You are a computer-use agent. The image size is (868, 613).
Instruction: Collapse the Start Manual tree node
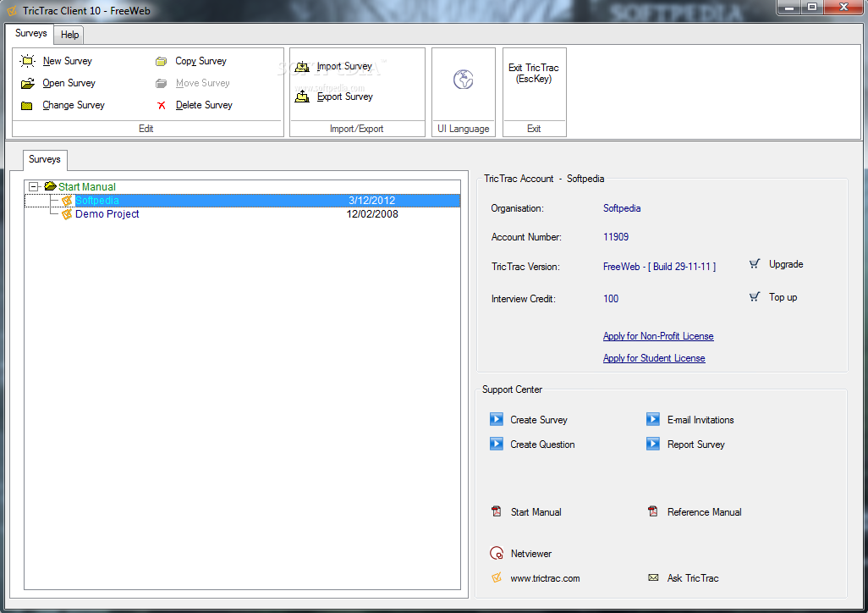tap(34, 187)
